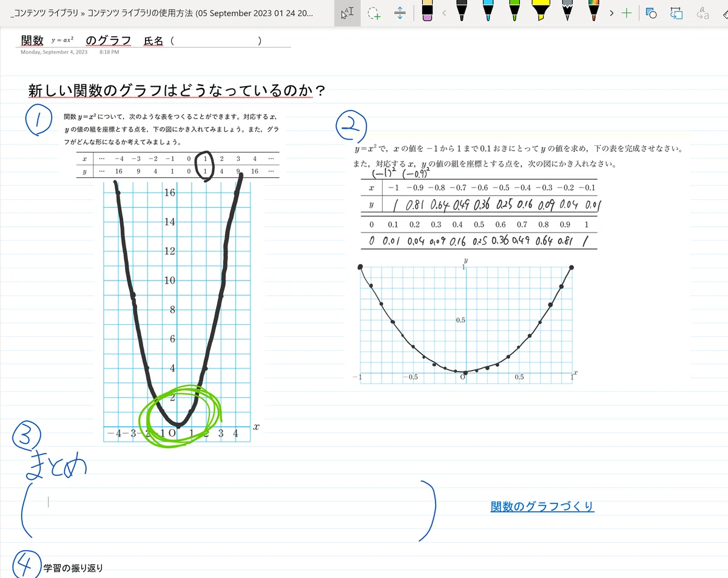Screen dimensions: 728x578
Task: Select the green pen
Action: pos(514,10)
